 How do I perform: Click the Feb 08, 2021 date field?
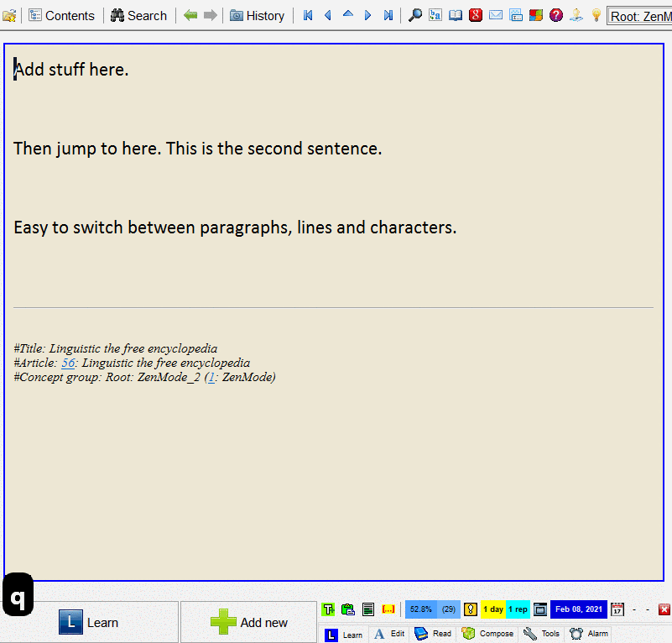(578, 609)
